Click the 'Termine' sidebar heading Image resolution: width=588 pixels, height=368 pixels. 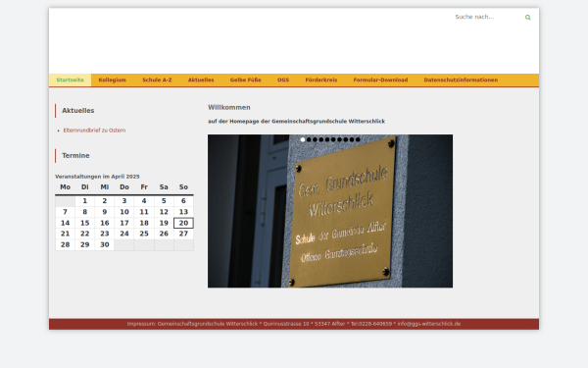[x=75, y=155]
